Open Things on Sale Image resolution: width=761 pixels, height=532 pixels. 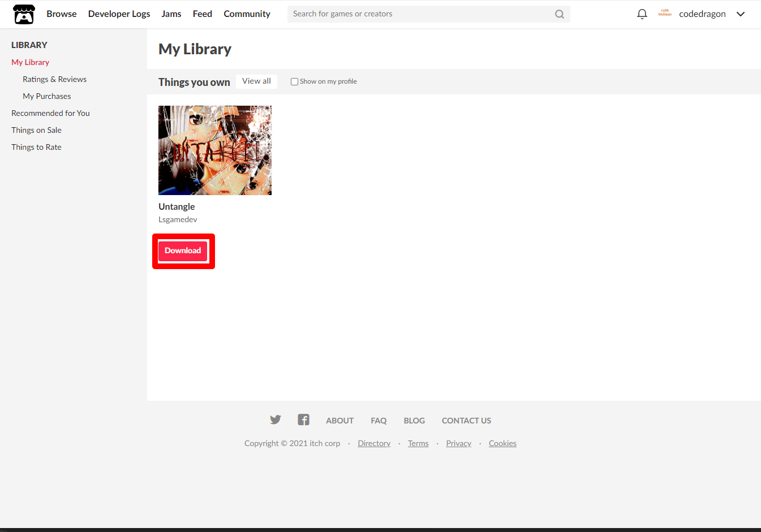click(37, 130)
